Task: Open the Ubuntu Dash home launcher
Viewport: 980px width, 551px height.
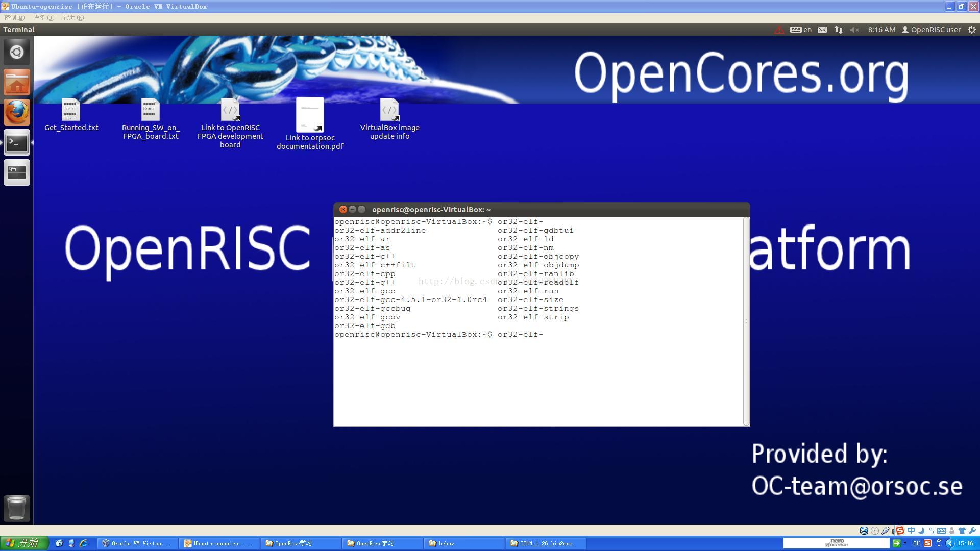Action: pyautogui.click(x=17, y=52)
